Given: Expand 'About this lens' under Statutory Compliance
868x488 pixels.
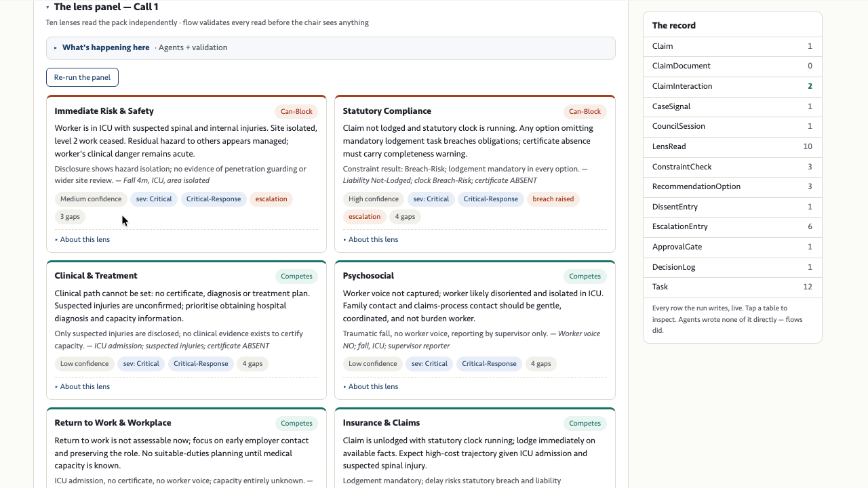Looking at the screenshot, I should 370,239.
